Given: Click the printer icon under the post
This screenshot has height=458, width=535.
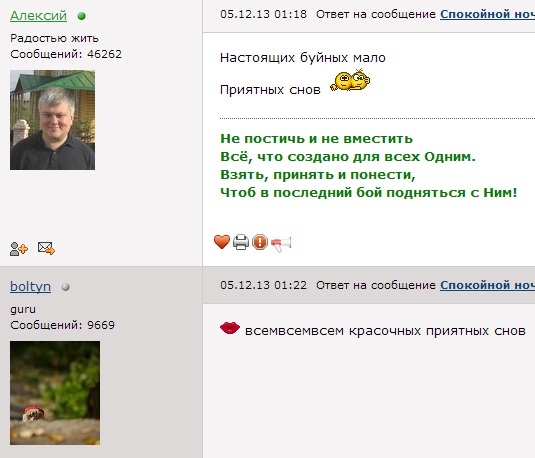Looking at the screenshot, I should [241, 242].
